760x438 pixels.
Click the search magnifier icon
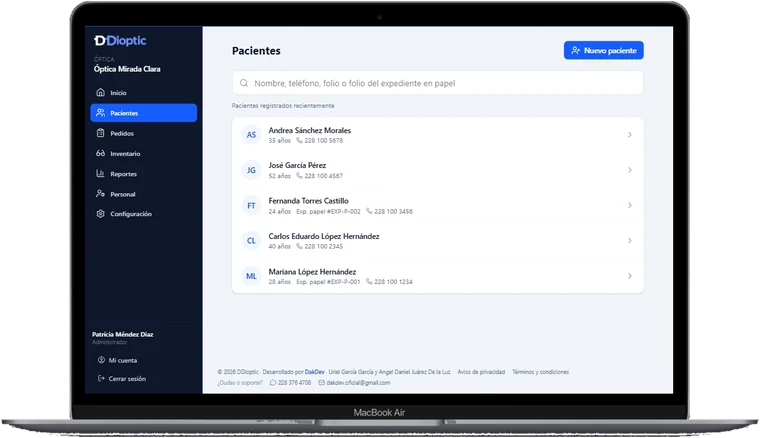point(244,83)
